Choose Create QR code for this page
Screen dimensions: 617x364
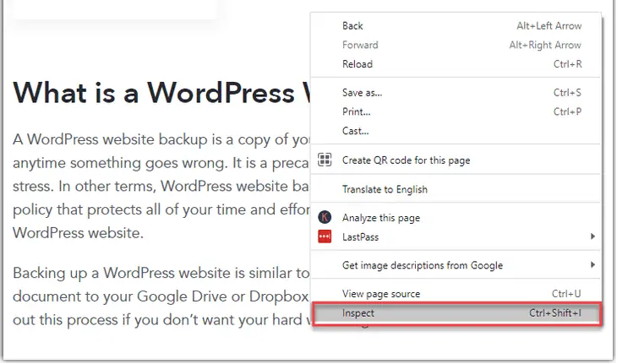456,160
